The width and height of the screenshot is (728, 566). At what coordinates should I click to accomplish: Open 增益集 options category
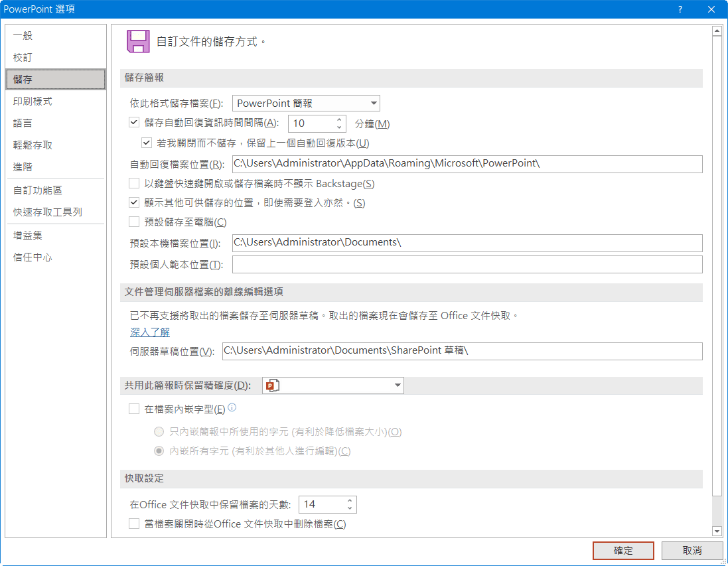point(56,236)
